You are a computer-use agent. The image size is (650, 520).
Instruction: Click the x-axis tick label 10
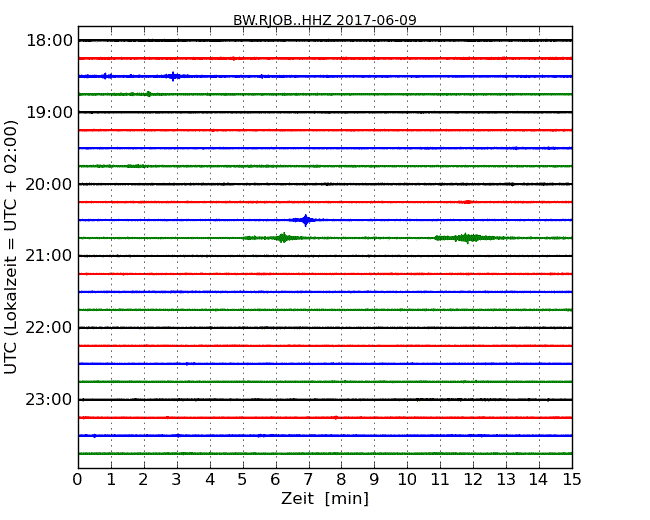click(407, 480)
